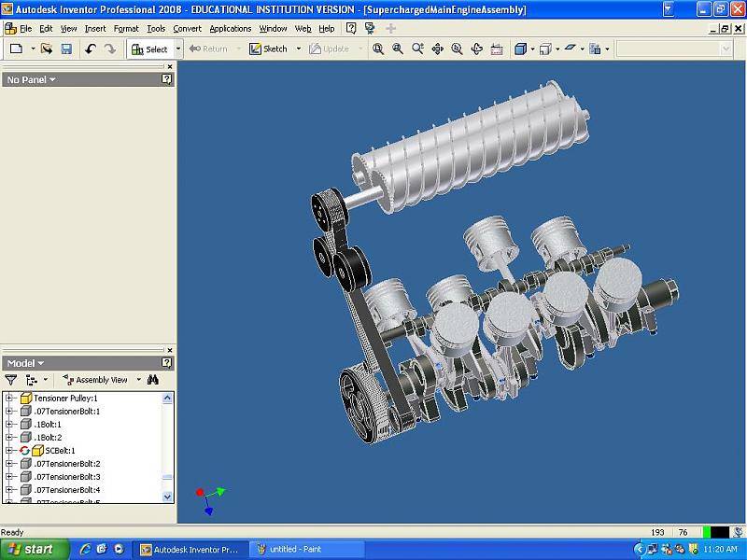747x560 pixels.
Task: Activate the Rotate view icon
Action: 476,49
